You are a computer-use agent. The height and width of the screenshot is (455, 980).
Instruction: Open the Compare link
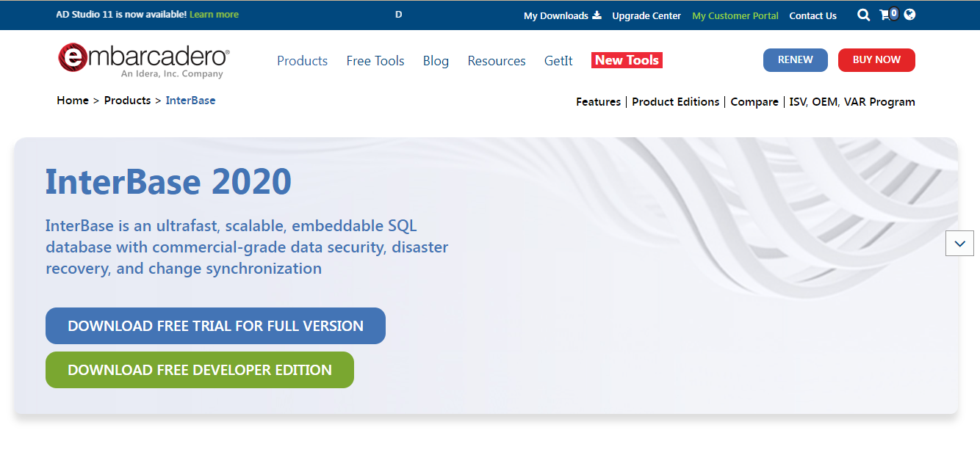(754, 102)
